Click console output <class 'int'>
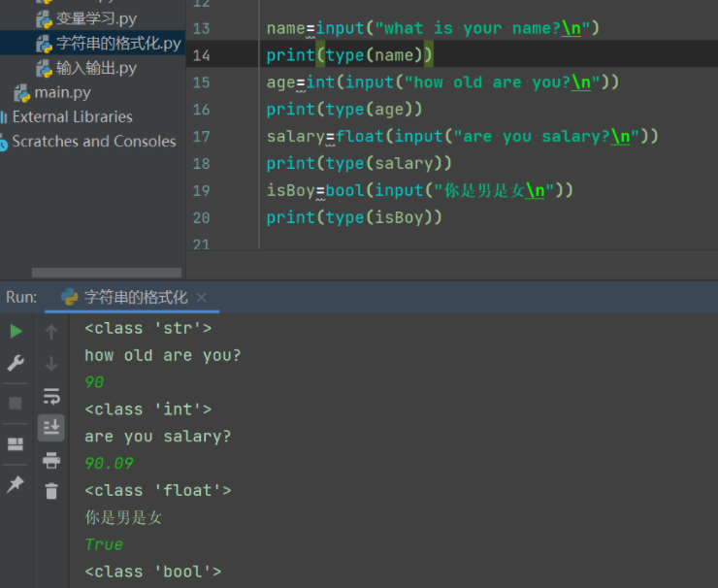The image size is (718, 588). (x=148, y=409)
